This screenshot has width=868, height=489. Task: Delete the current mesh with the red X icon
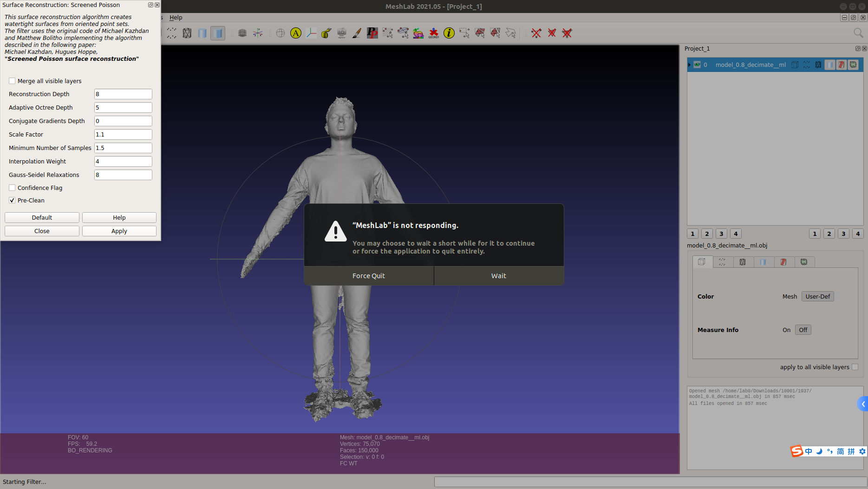pos(536,33)
